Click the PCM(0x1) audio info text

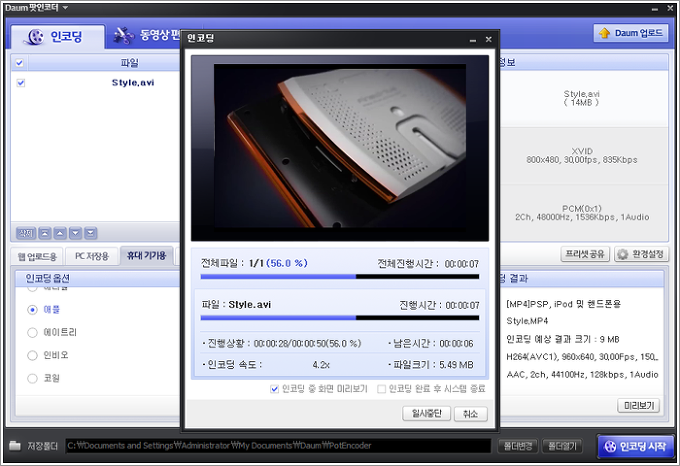click(x=582, y=213)
